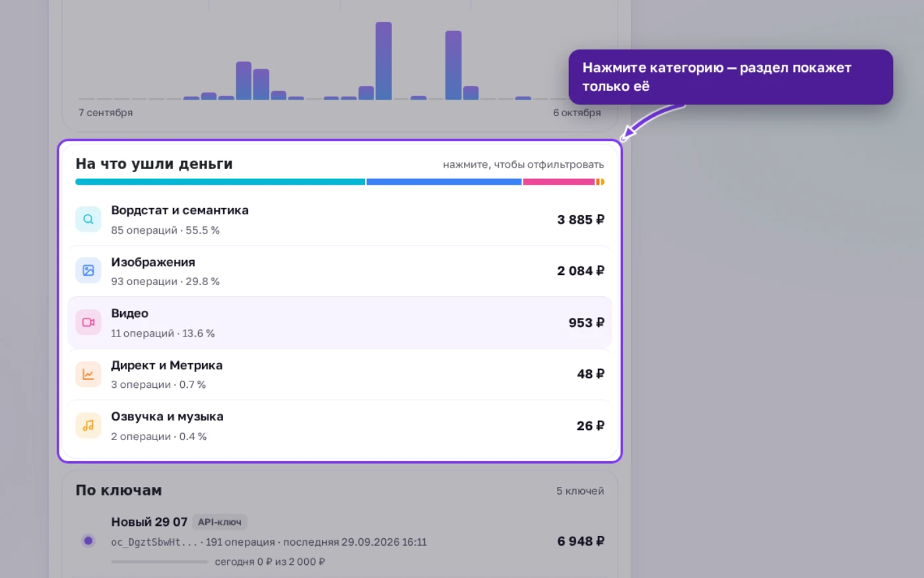Click the amount 953 ₽
Screen dimensions: 924x578
pyautogui.click(x=587, y=323)
